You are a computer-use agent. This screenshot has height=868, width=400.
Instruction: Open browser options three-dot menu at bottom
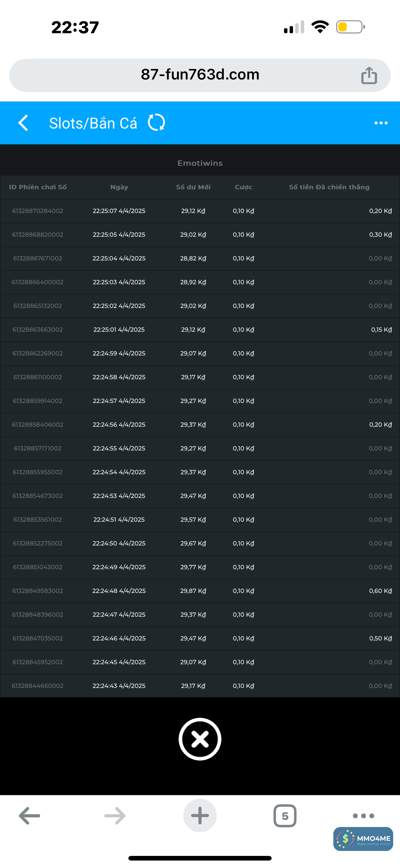point(363,816)
